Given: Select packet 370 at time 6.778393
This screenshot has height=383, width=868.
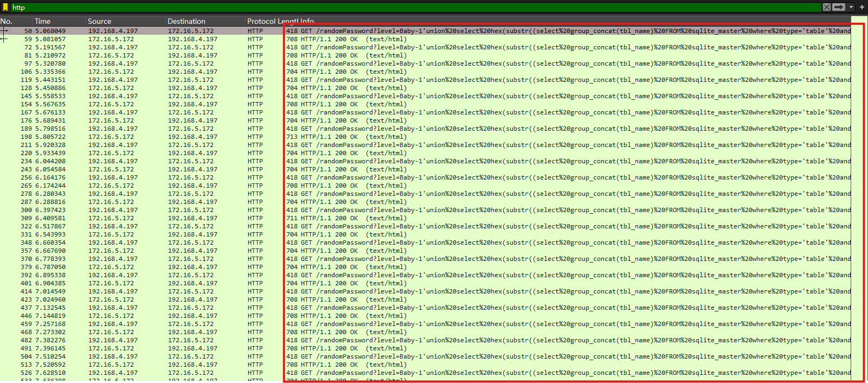Looking at the screenshot, I should [x=426, y=259].
